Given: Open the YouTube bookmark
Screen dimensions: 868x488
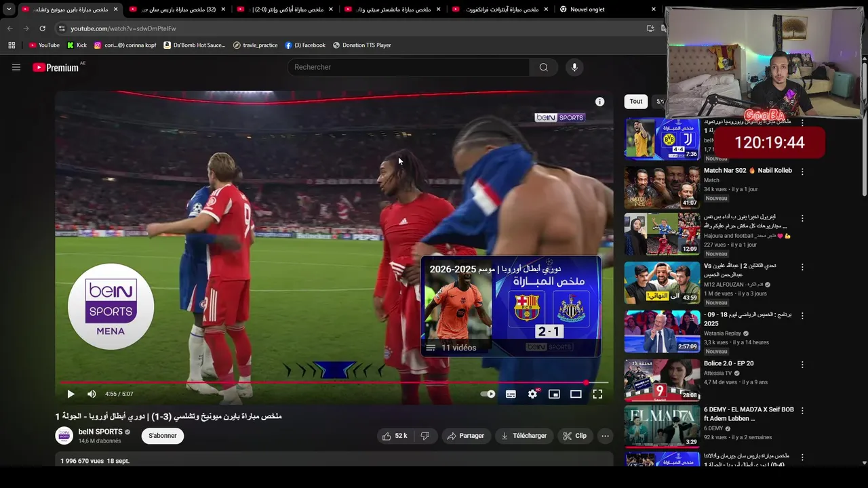Looking at the screenshot, I should (44, 45).
